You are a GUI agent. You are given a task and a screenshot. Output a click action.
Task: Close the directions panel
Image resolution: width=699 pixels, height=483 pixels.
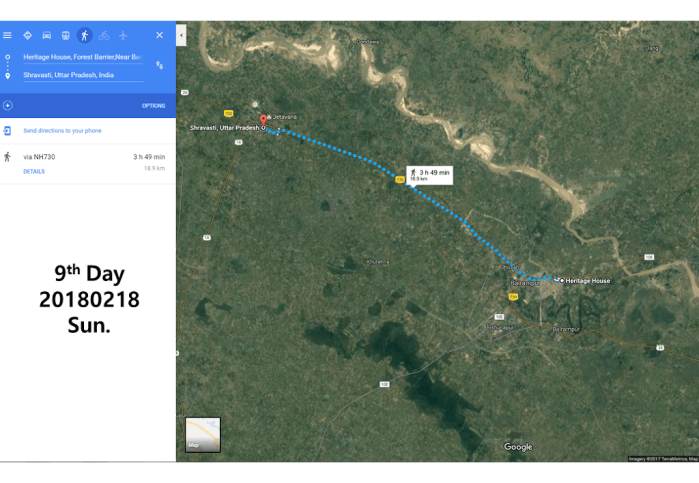click(x=160, y=35)
